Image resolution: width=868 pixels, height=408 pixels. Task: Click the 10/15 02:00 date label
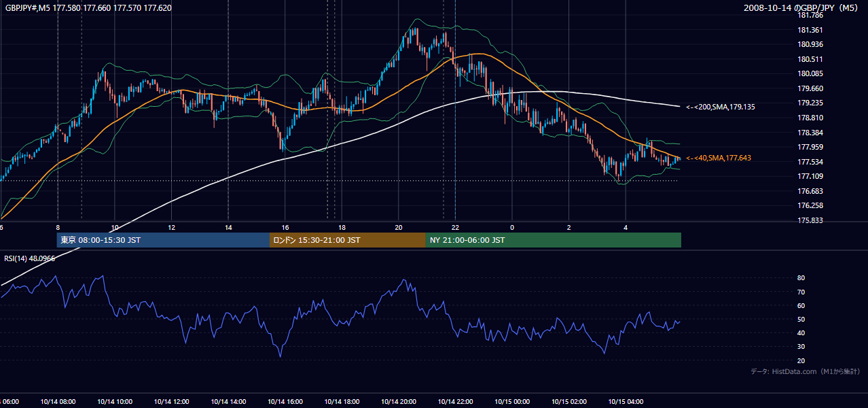pos(568,402)
